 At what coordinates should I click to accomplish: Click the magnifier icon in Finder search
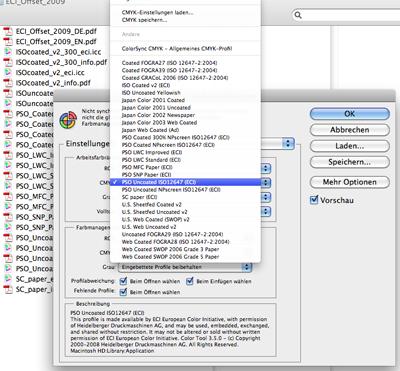(298, 15)
